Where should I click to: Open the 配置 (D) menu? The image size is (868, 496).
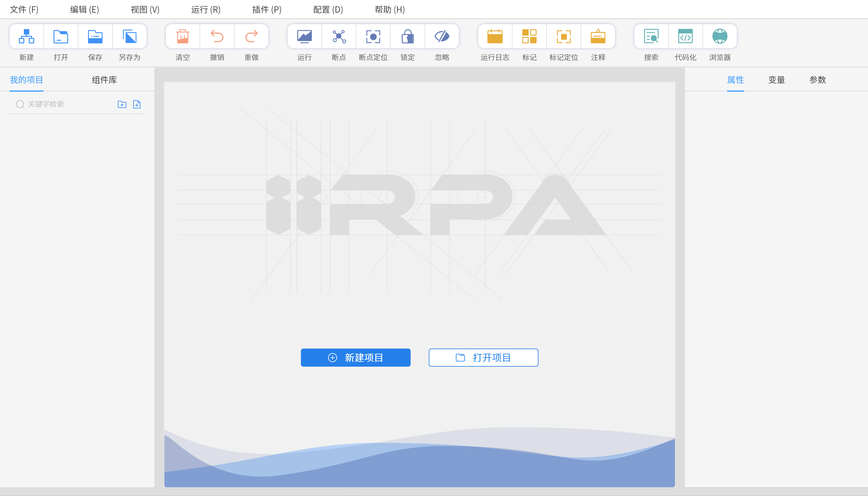[328, 10]
